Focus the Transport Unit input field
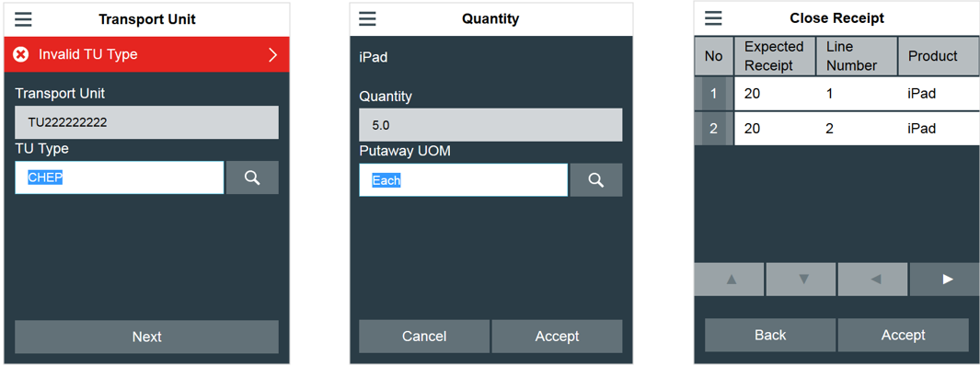 point(147,122)
